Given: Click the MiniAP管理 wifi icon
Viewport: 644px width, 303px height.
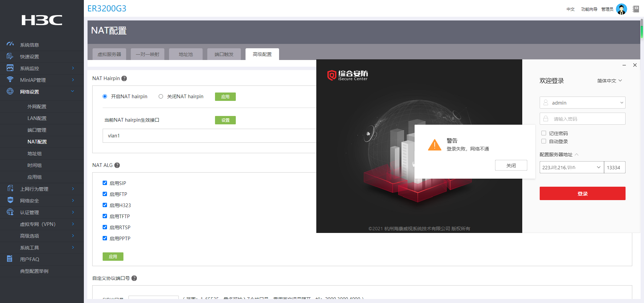Looking at the screenshot, I should 10,80.
